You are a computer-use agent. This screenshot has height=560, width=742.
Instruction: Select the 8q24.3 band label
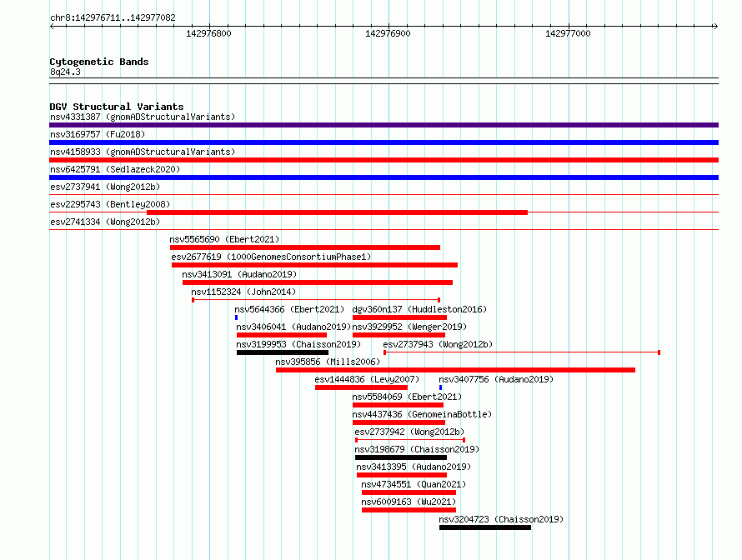pyautogui.click(x=65, y=72)
